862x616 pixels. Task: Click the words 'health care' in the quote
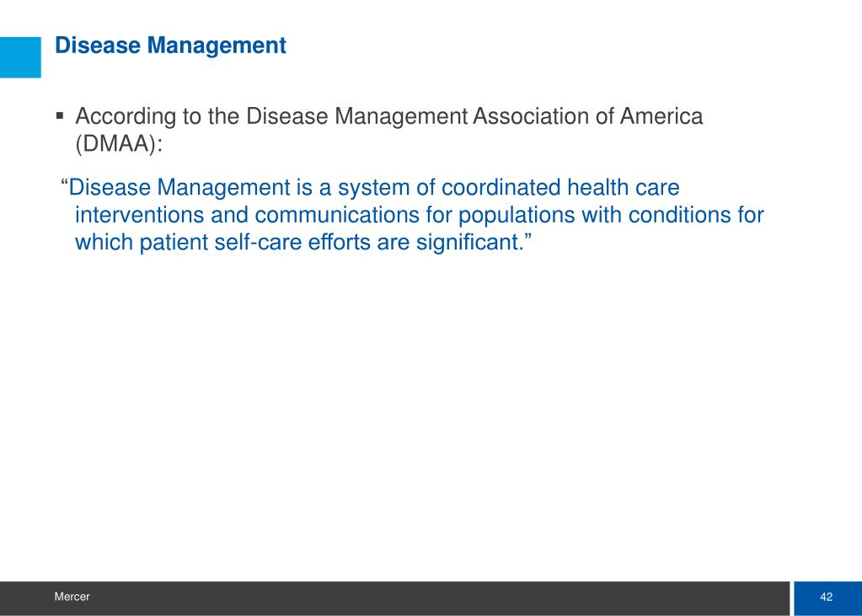coord(624,188)
